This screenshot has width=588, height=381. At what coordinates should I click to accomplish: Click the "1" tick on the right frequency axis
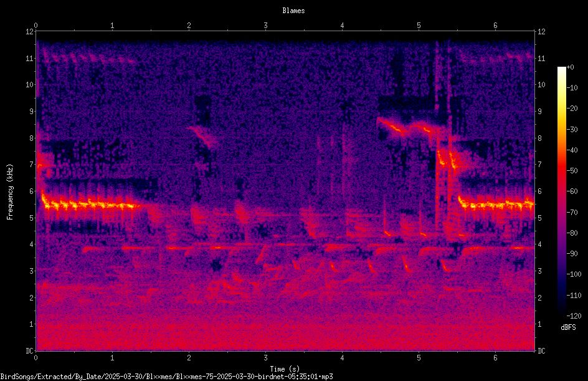click(539, 324)
